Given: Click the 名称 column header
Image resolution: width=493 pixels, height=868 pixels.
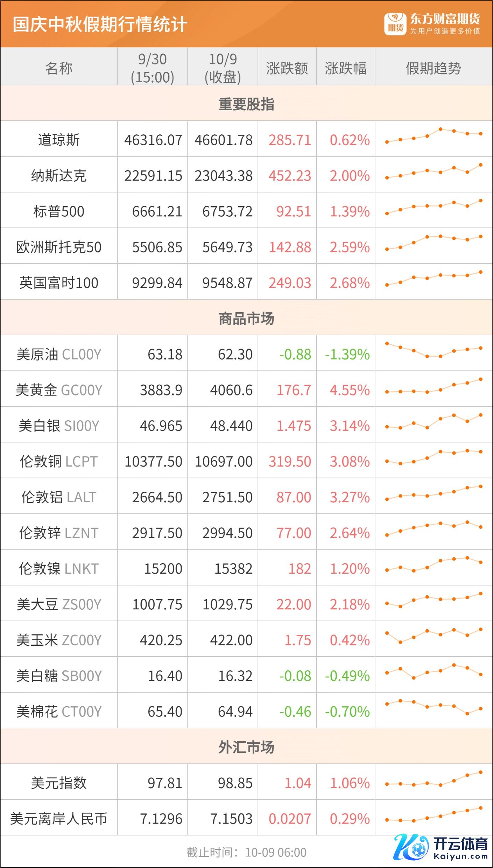Looking at the screenshot, I should tap(59, 68).
